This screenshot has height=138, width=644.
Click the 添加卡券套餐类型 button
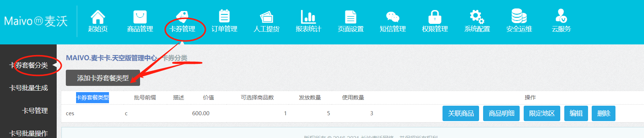coord(103,78)
